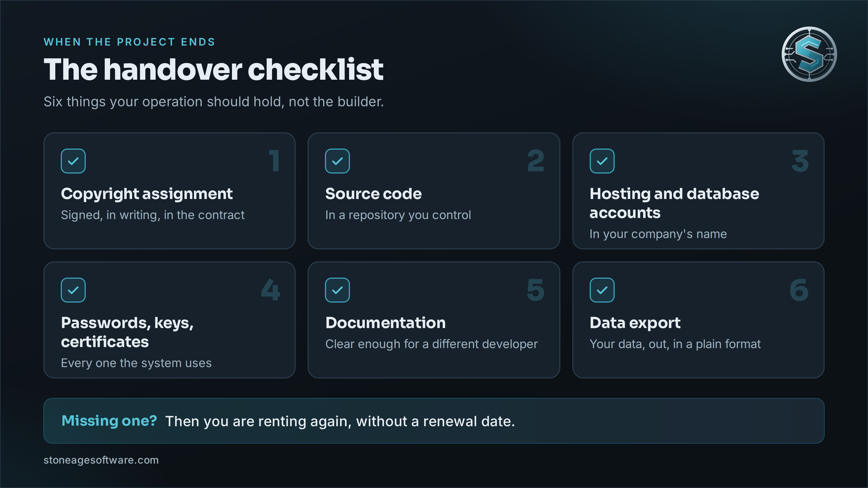Click the 'WHEN THE PROJECT ENDS' label

(129, 42)
